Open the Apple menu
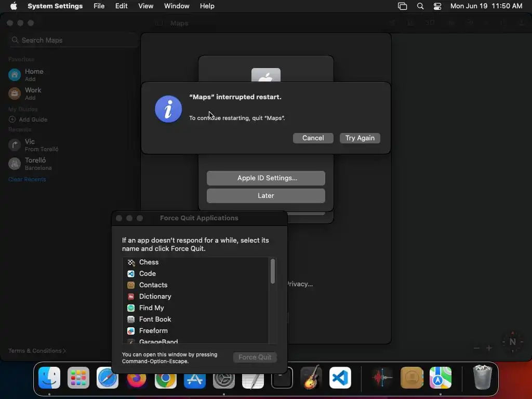The image size is (532, 399). (14, 6)
